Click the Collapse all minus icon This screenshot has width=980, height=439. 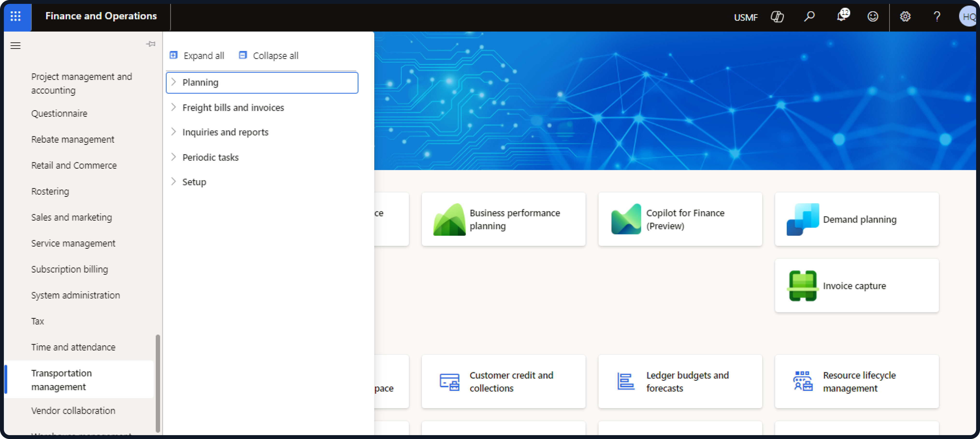coord(243,55)
